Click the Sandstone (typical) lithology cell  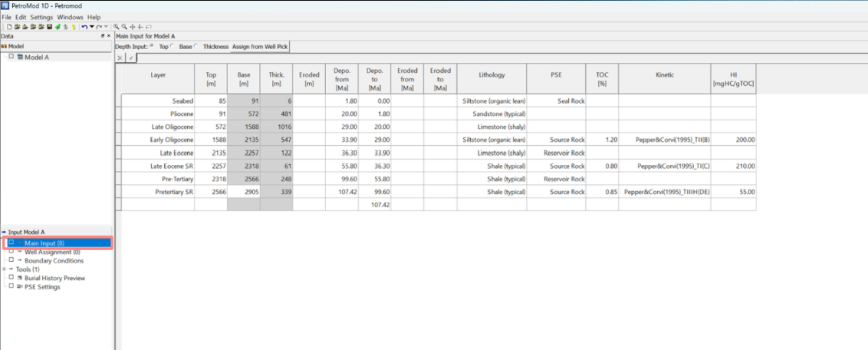tap(492, 114)
